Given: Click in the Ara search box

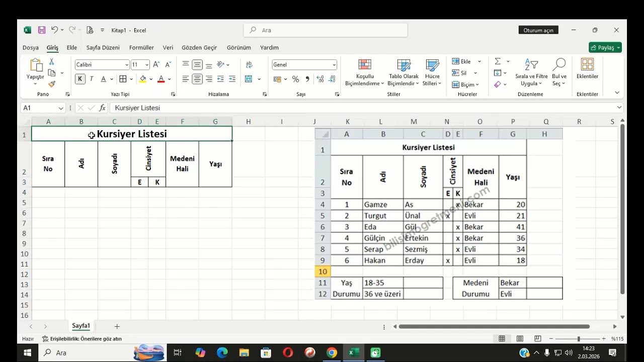Looking at the screenshot, I should 326,30.
